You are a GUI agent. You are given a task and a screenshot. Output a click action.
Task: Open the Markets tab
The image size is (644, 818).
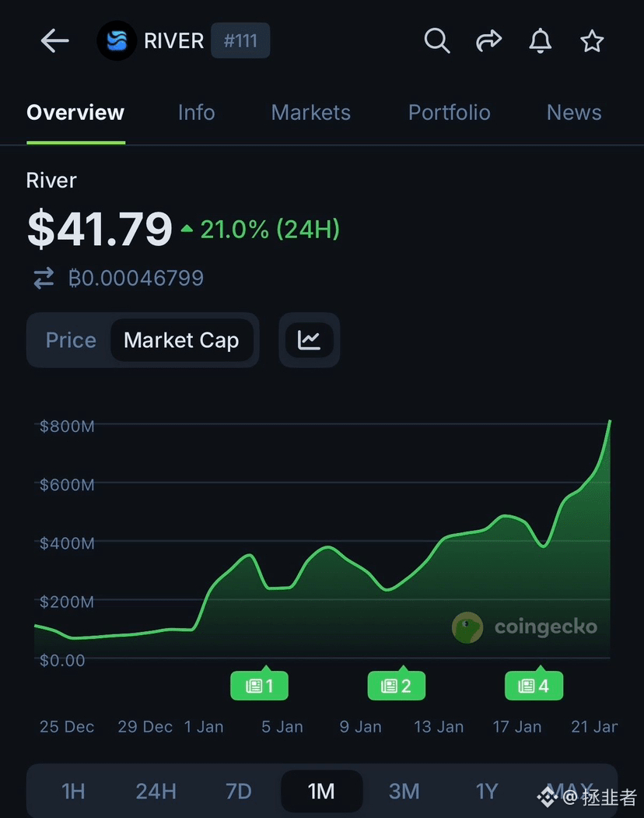[310, 113]
